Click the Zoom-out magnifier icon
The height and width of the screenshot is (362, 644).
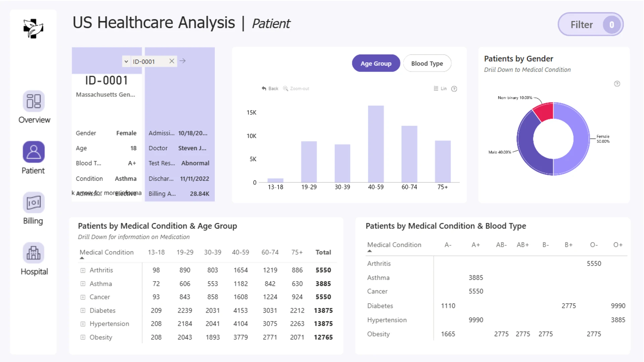[285, 88]
